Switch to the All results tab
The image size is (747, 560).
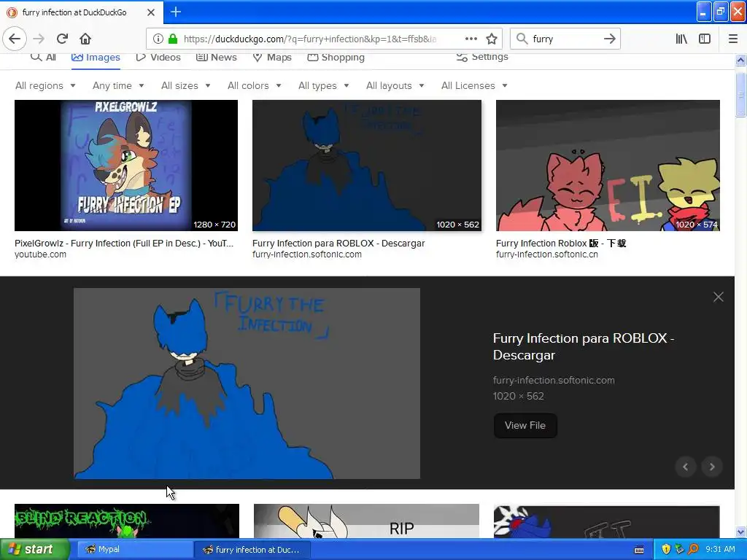(x=43, y=57)
